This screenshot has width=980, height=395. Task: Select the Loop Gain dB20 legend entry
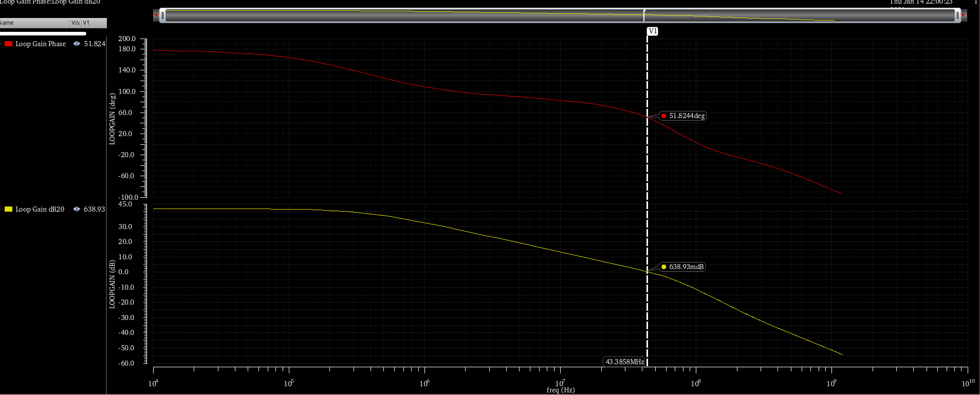pyautogui.click(x=40, y=210)
